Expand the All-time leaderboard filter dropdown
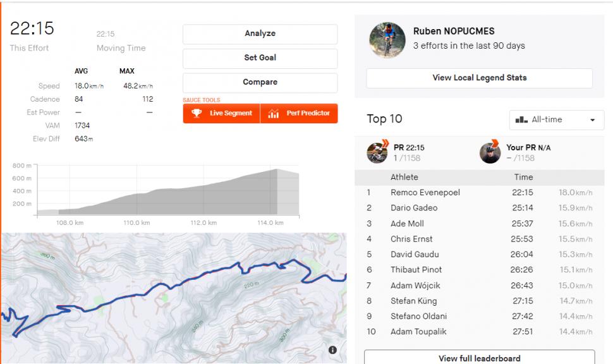 tap(556, 119)
